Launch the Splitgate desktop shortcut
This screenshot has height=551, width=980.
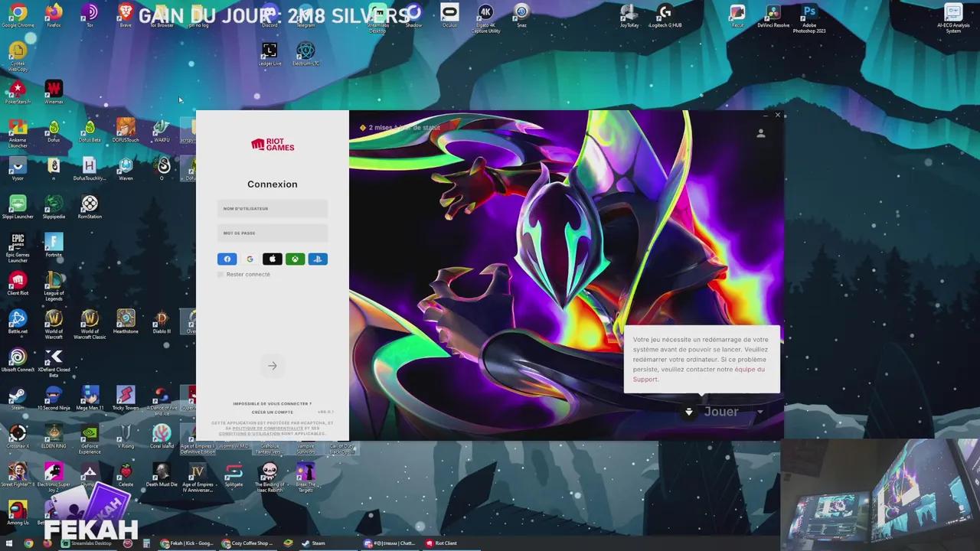(x=234, y=474)
